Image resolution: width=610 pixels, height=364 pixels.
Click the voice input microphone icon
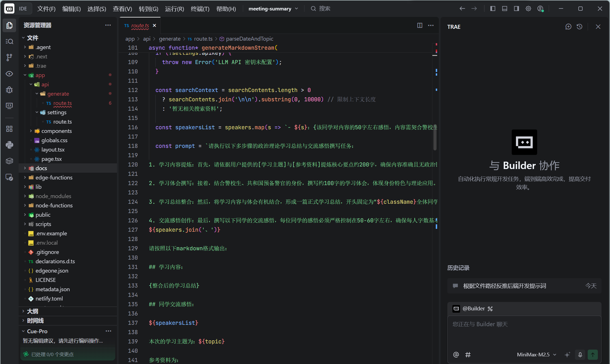coord(580,355)
